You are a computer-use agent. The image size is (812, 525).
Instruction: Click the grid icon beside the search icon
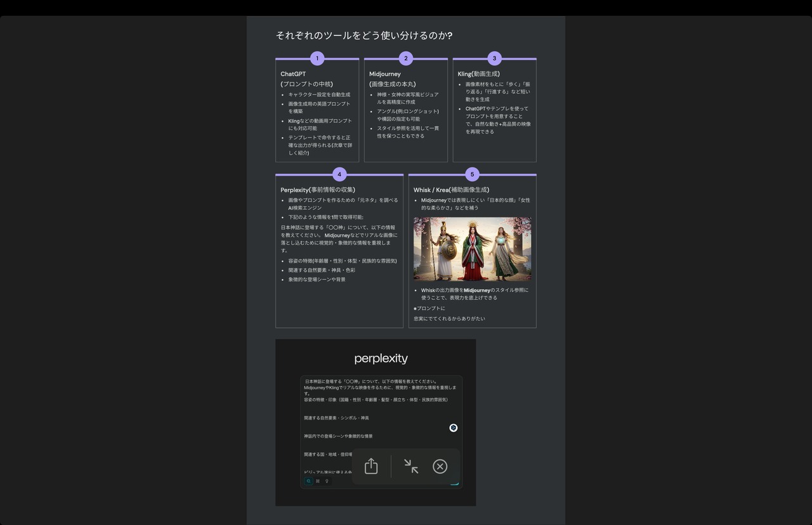tap(318, 481)
